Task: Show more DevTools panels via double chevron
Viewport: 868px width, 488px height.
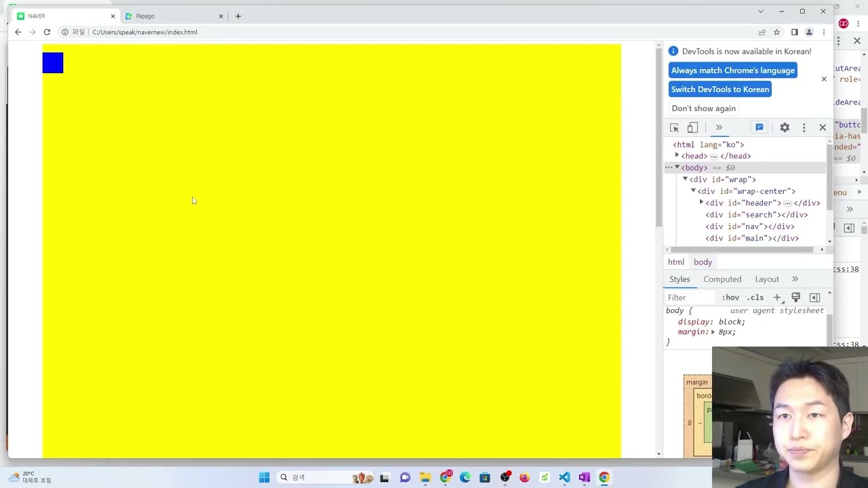Action: tap(719, 127)
